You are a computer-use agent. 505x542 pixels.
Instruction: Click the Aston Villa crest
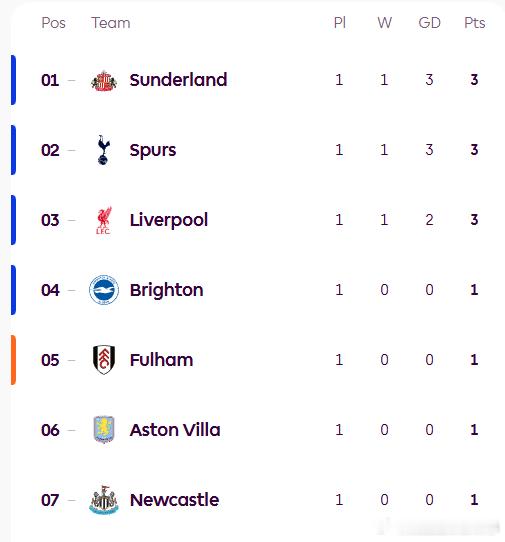(104, 430)
